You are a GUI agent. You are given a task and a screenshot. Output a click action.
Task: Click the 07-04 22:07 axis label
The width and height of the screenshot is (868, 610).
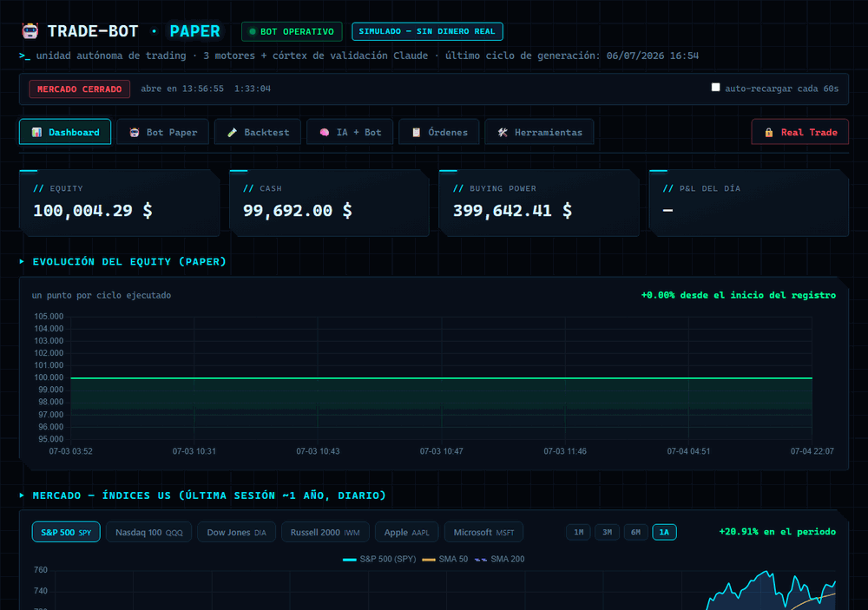click(x=812, y=451)
